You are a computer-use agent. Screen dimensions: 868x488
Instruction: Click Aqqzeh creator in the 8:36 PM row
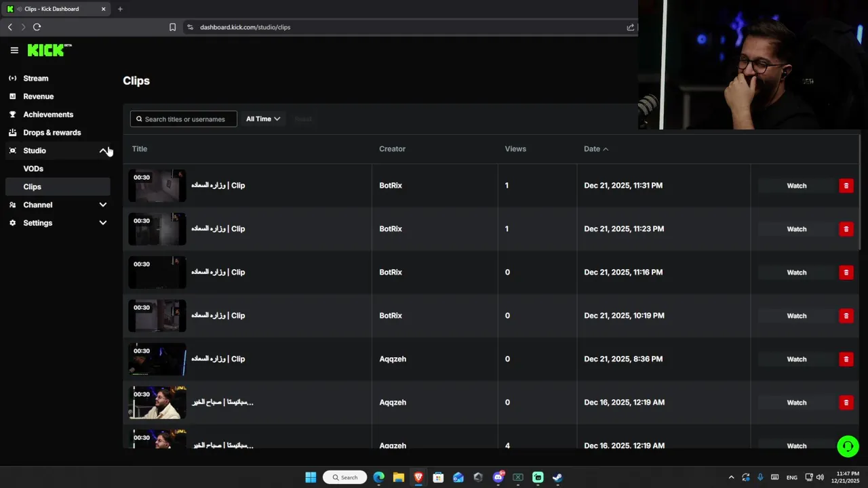tap(393, 359)
